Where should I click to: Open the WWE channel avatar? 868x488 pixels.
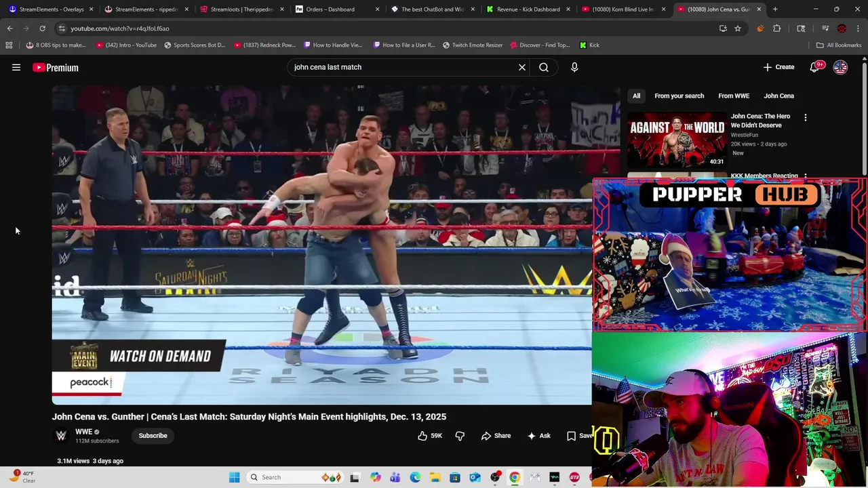[61, 436]
